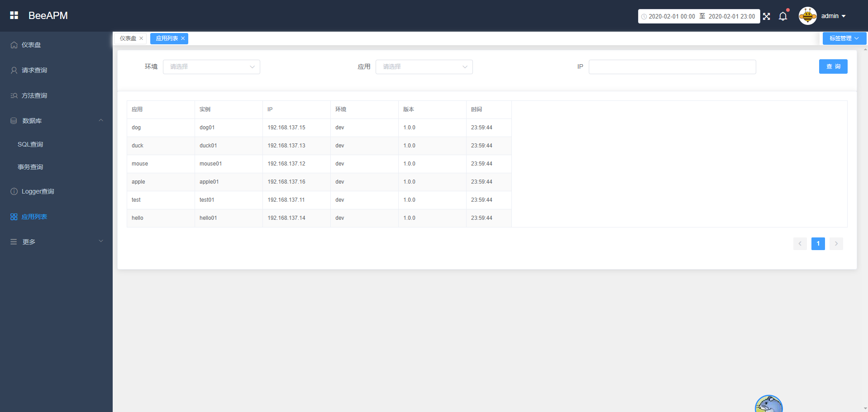Open the notifications bell
The image size is (868, 412).
coord(783,16)
